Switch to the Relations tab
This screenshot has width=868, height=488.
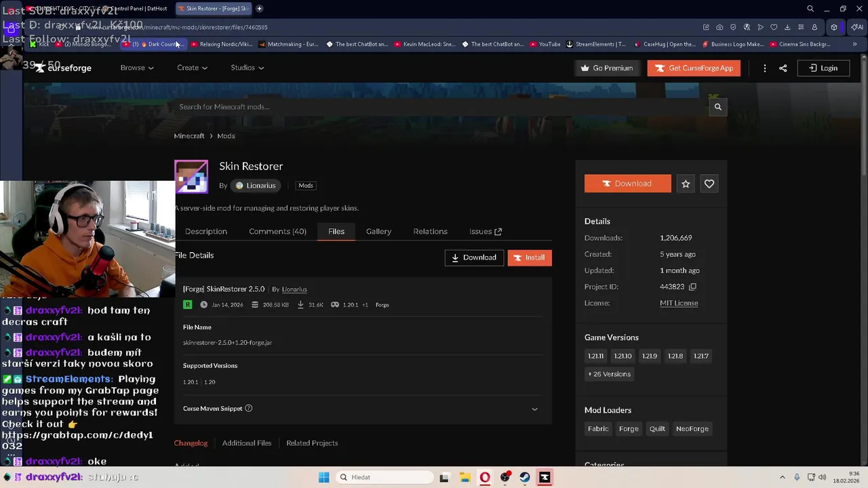click(x=430, y=231)
